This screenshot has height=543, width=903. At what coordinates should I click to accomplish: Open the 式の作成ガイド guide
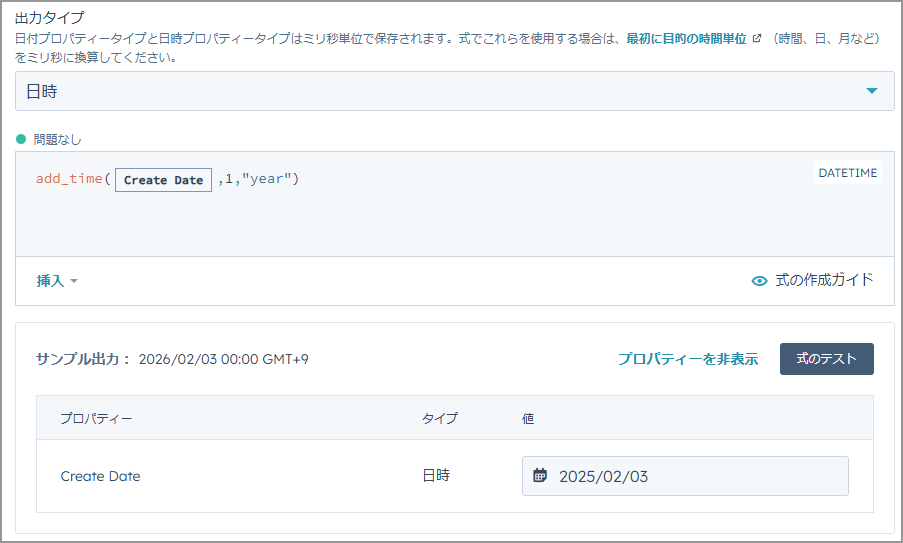pyautogui.click(x=824, y=280)
